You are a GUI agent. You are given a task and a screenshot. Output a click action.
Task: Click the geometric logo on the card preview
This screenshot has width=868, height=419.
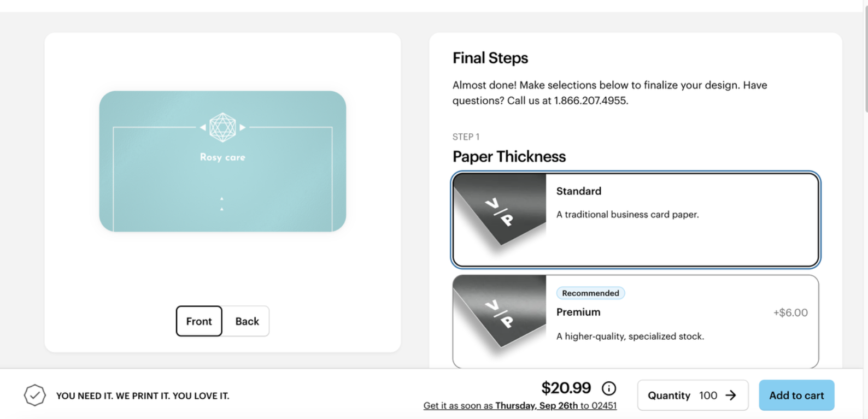[222, 127]
